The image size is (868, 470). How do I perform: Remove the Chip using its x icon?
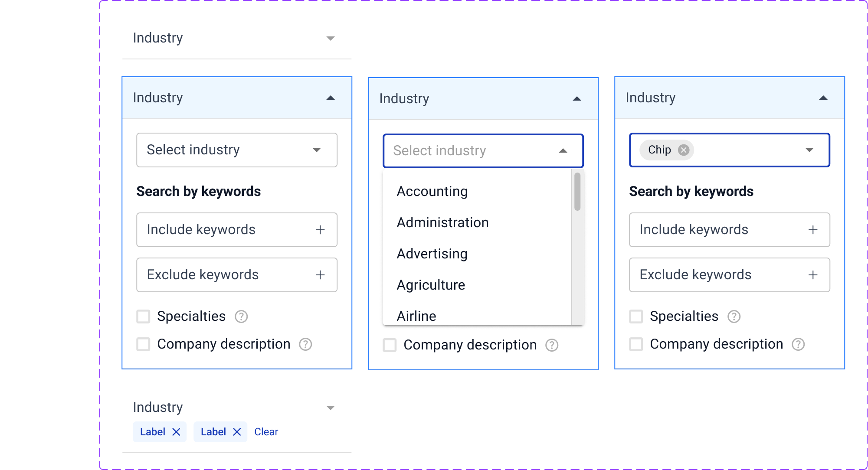684,150
